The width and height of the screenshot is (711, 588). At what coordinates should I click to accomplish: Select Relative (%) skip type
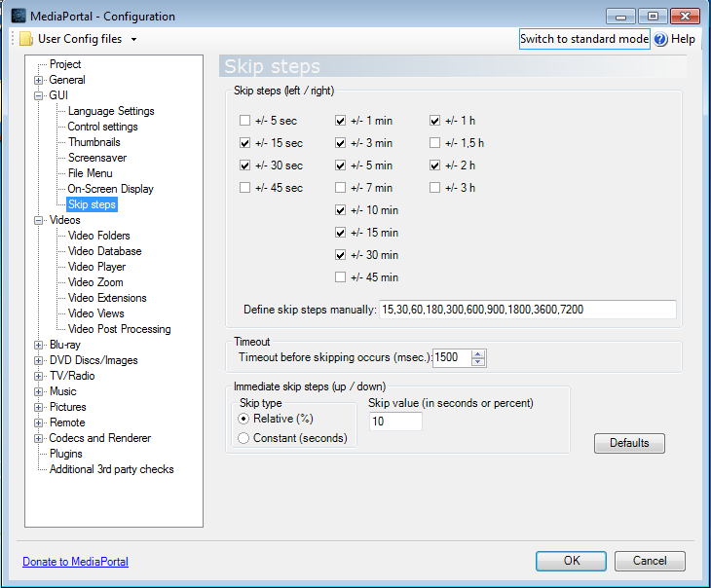click(243, 419)
